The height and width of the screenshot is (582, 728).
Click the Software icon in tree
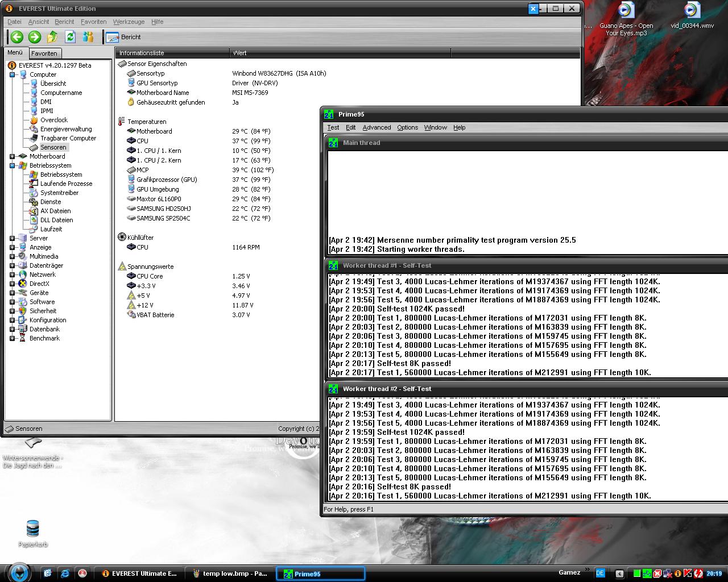(x=23, y=302)
